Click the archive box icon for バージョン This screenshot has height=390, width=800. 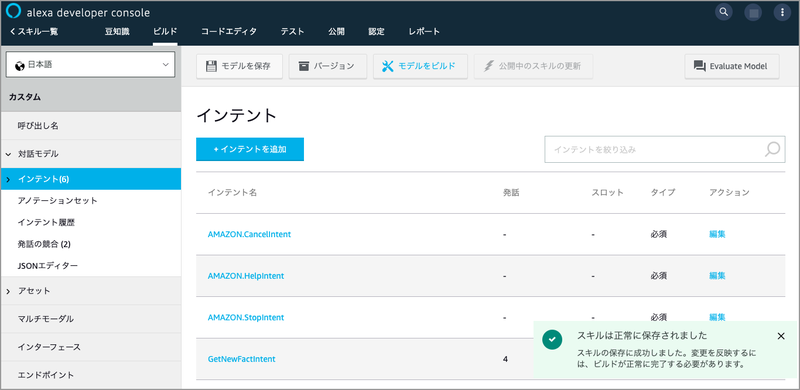pos(304,66)
